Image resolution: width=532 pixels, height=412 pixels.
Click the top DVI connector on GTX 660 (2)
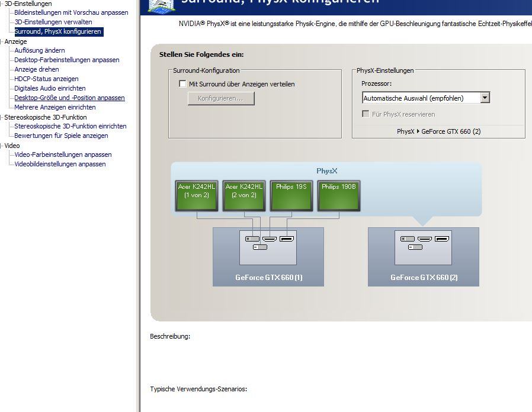tap(408, 239)
